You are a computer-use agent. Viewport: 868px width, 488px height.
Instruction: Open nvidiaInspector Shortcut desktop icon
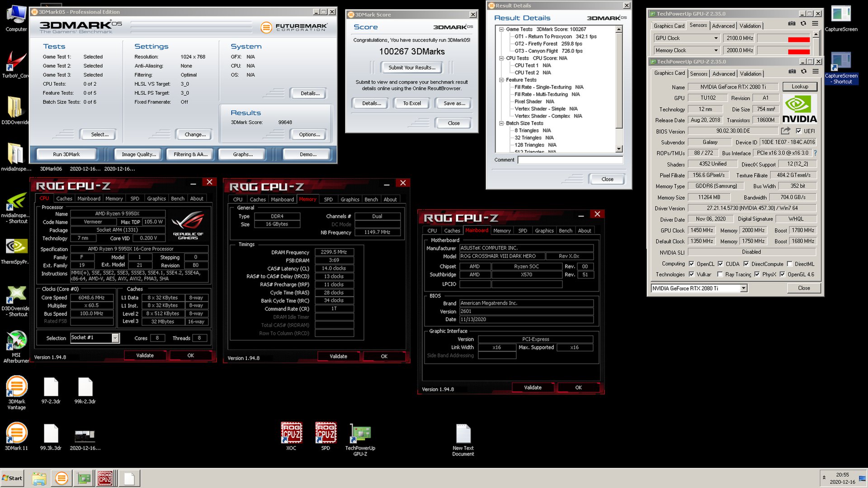16,208
